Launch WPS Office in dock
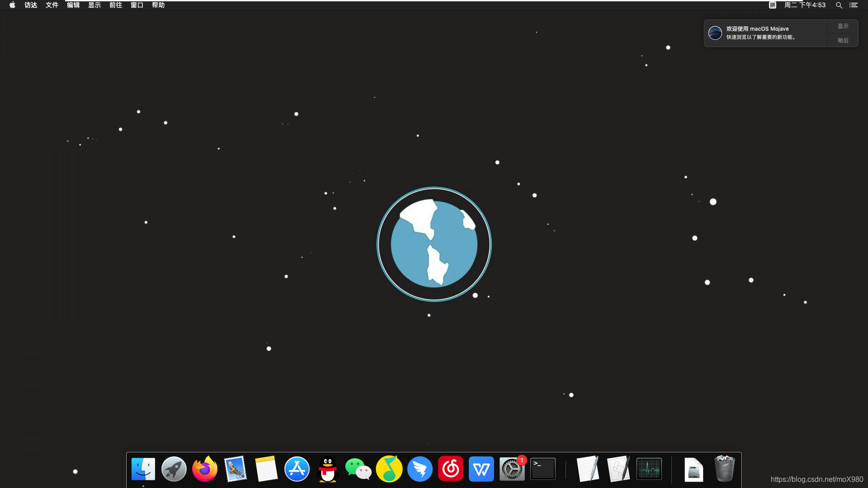The image size is (868, 488). [x=481, y=469]
